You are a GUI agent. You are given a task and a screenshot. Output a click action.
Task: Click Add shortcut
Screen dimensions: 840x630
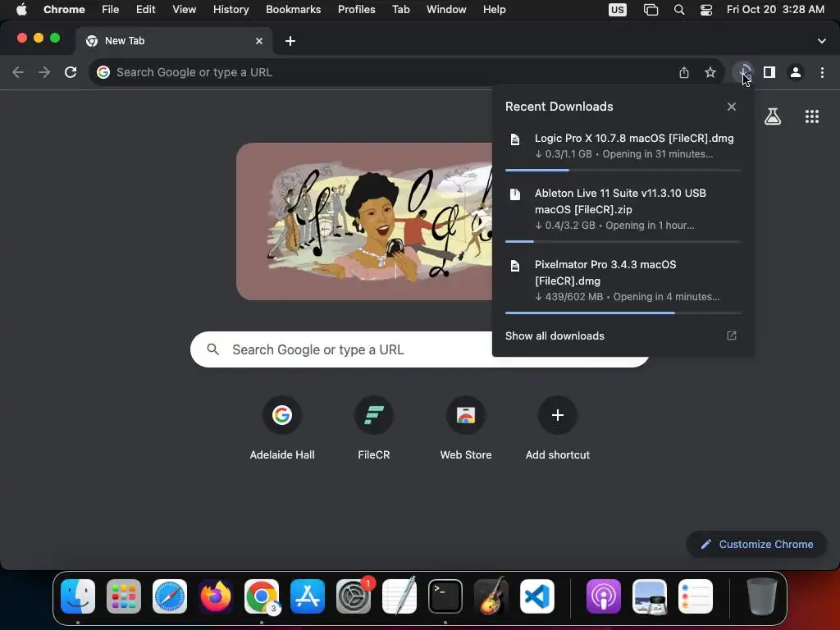tap(558, 428)
